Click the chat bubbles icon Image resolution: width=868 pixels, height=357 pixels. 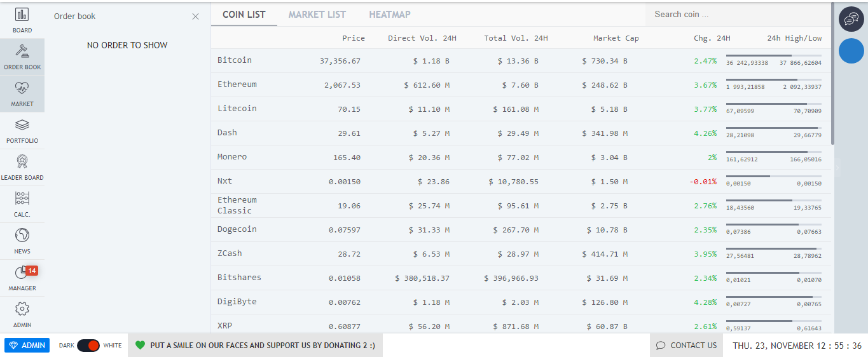point(851,19)
